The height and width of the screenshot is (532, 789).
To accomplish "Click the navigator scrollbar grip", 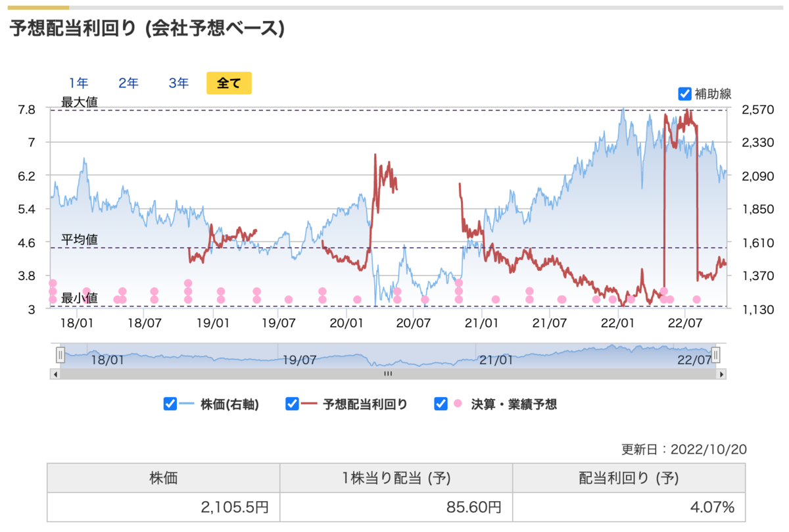I will pos(388,374).
